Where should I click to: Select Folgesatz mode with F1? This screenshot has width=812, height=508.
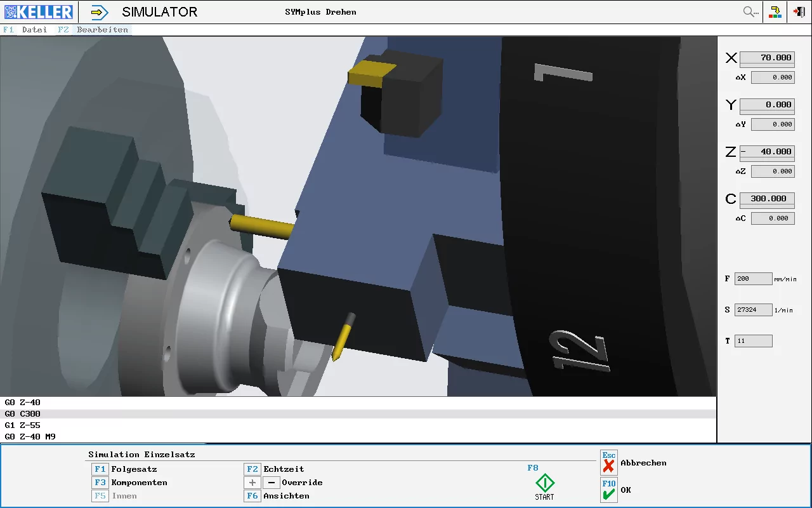100,469
